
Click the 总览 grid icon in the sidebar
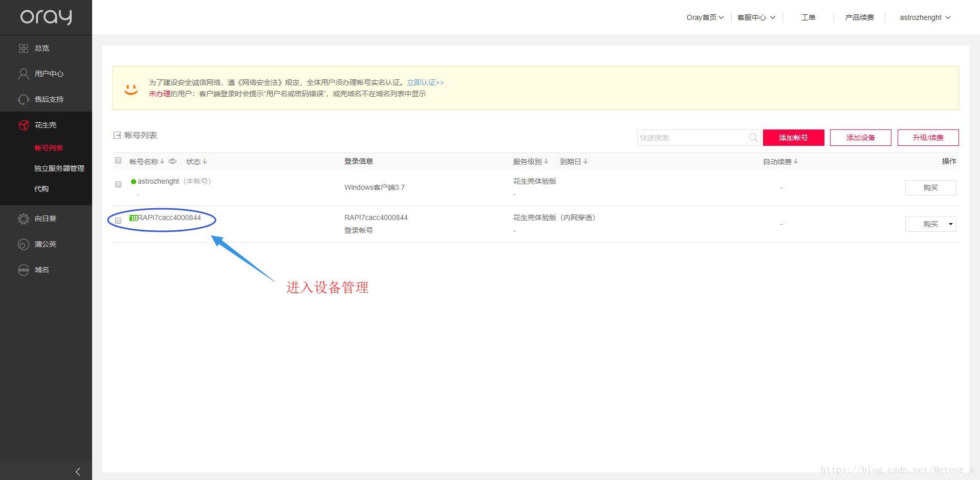pyautogui.click(x=24, y=48)
